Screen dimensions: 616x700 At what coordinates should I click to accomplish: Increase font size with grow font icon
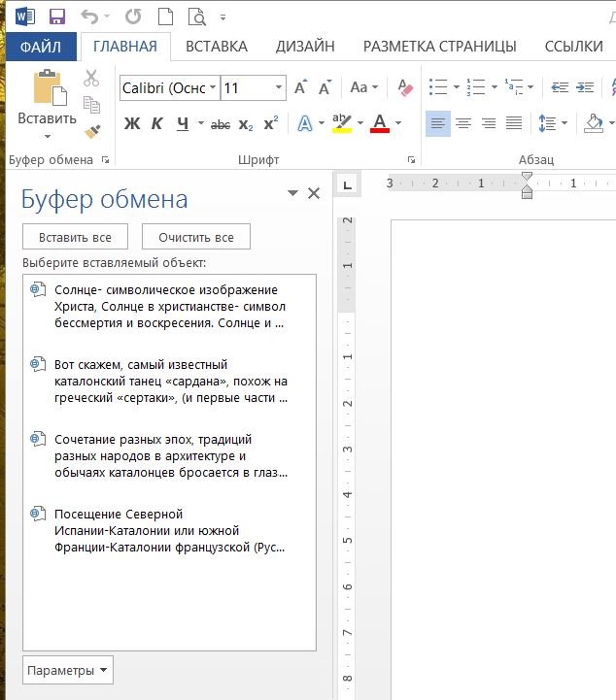click(300, 87)
